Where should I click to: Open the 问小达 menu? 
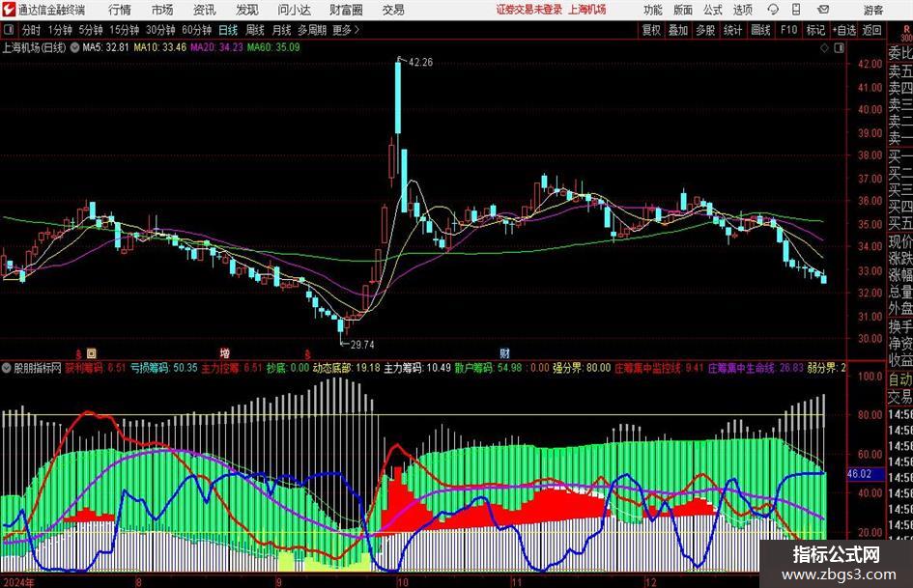tap(294, 10)
